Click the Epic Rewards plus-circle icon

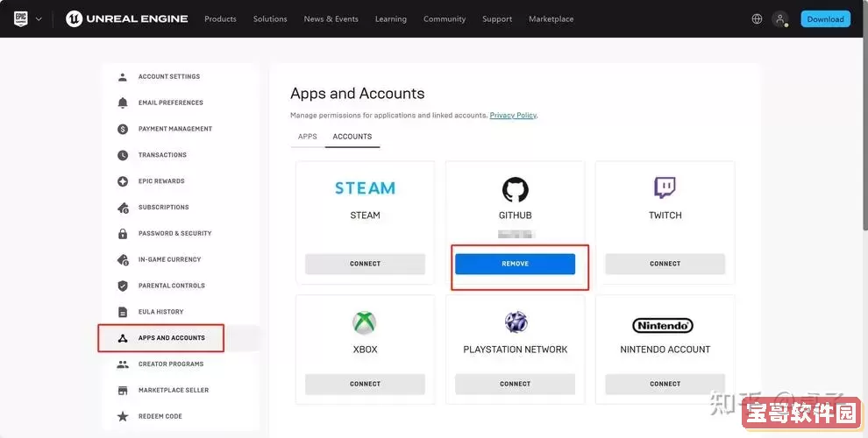123,181
